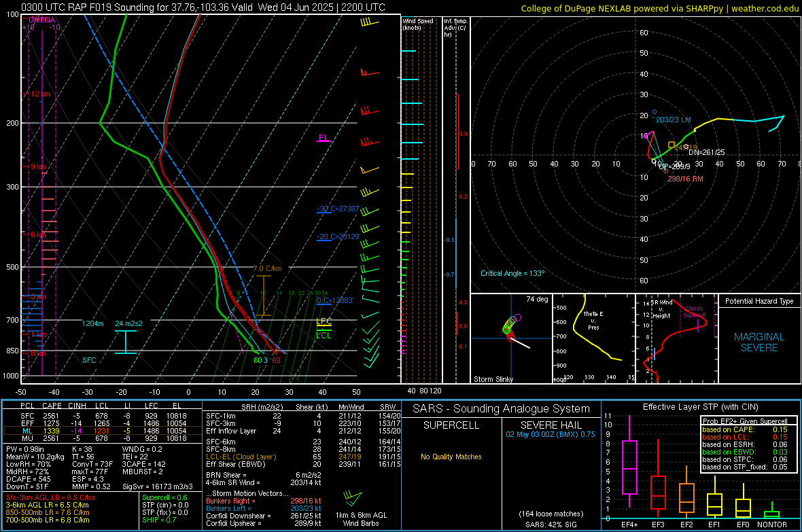
Task: Click the 298/16 RM right mover label
Action: (685, 179)
